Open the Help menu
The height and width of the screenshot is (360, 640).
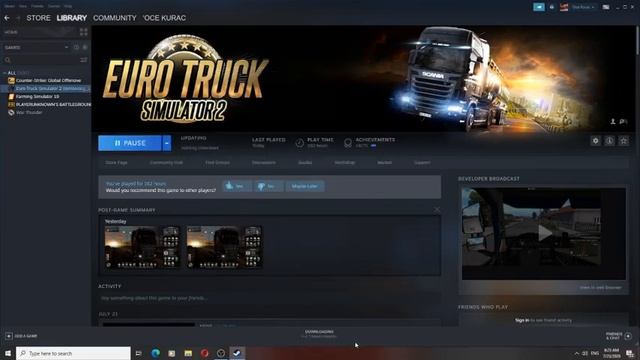coord(68,6)
